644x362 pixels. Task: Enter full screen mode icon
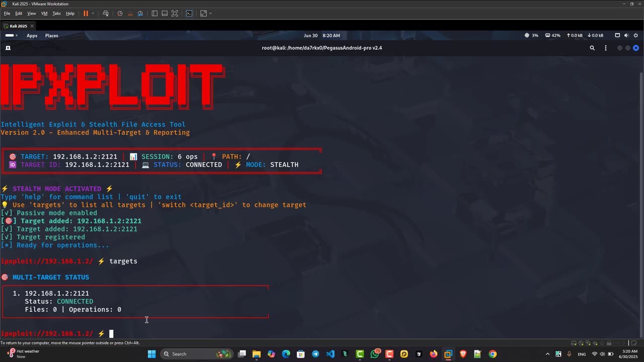(175, 14)
